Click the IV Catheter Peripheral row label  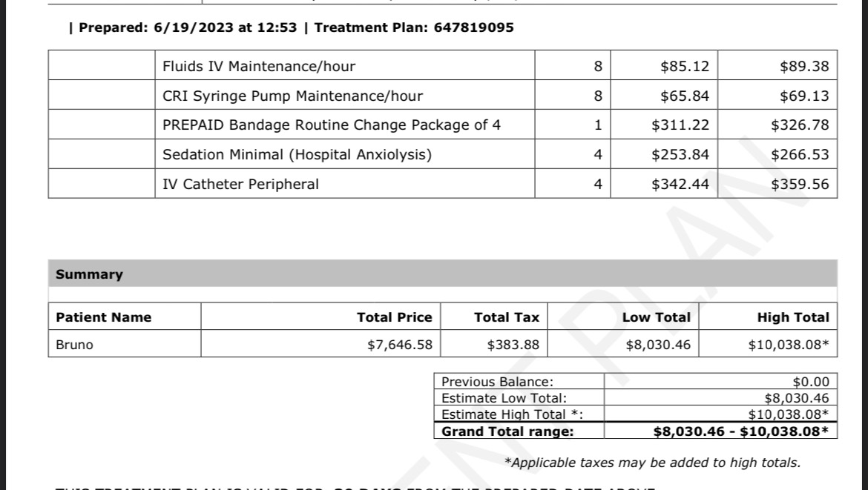[x=240, y=185]
